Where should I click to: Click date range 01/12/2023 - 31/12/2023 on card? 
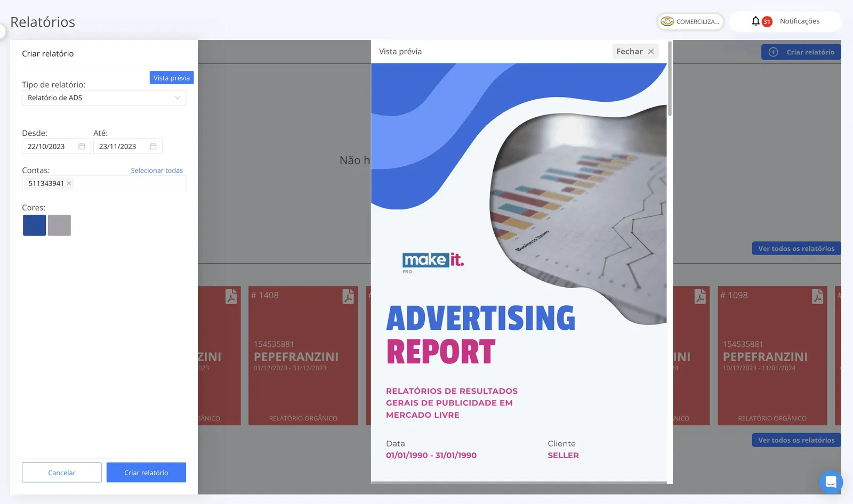point(290,368)
